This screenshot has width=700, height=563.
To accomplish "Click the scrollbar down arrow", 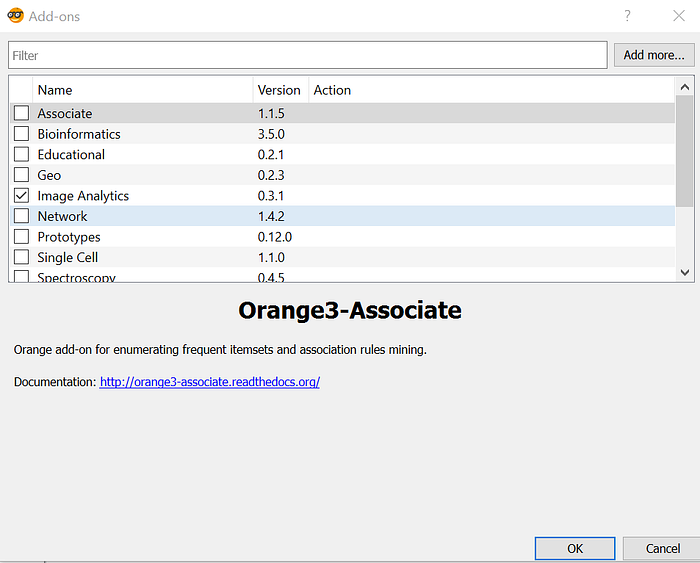I will 685,272.
